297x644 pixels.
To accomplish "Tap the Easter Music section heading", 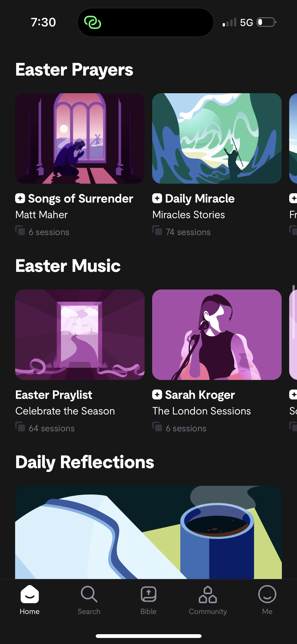I will [68, 266].
